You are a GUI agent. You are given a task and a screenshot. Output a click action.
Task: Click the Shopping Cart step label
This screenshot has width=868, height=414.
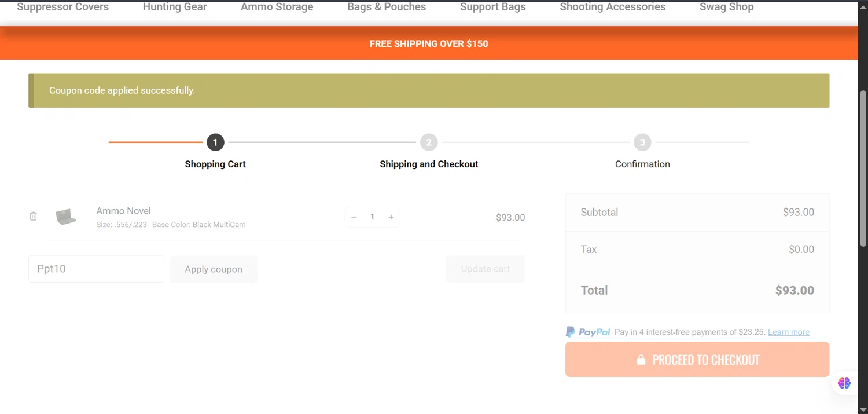[215, 164]
